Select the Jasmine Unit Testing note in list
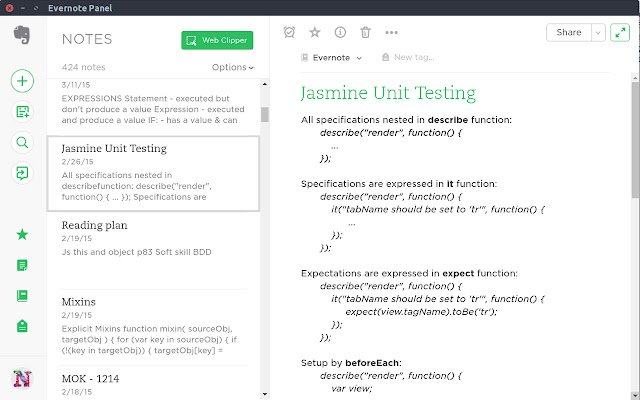 [x=153, y=173]
